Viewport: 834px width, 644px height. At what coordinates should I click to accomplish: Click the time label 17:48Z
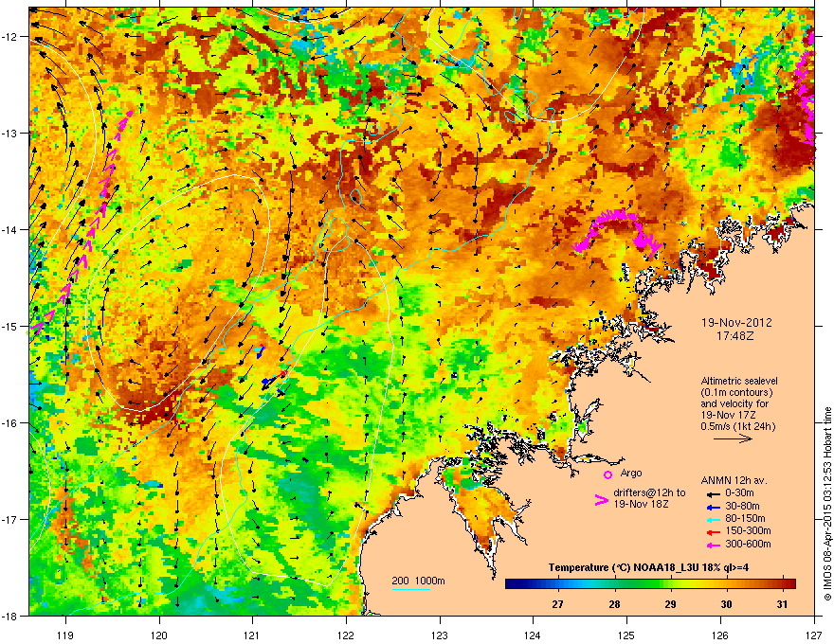(x=735, y=336)
